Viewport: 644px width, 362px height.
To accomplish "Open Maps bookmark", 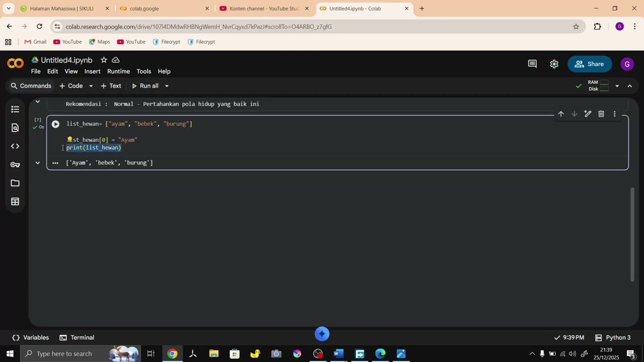I will (99, 42).
